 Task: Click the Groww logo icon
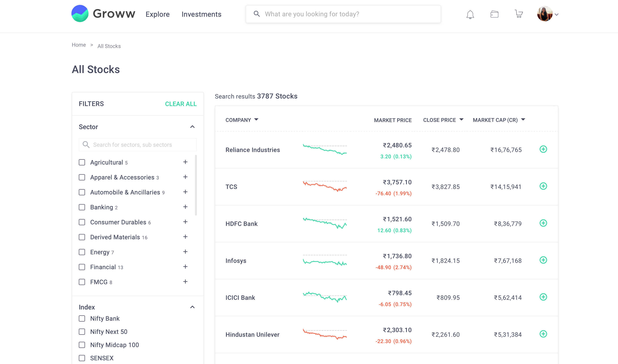point(80,13)
